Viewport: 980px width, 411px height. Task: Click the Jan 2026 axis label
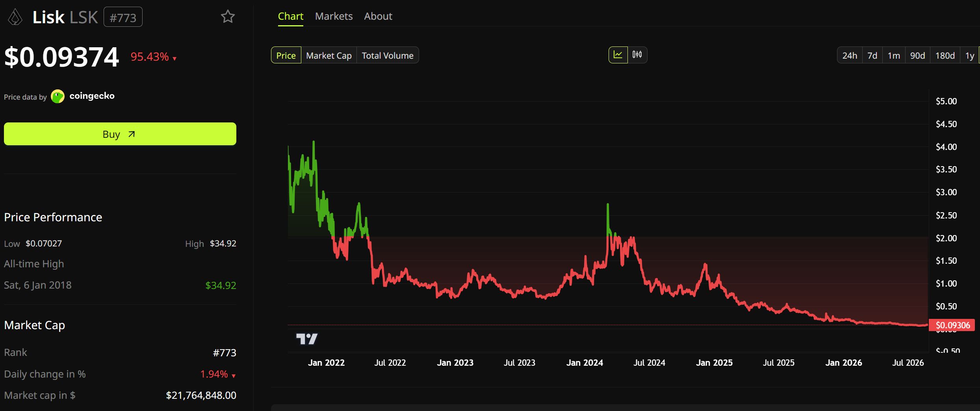[x=844, y=363]
